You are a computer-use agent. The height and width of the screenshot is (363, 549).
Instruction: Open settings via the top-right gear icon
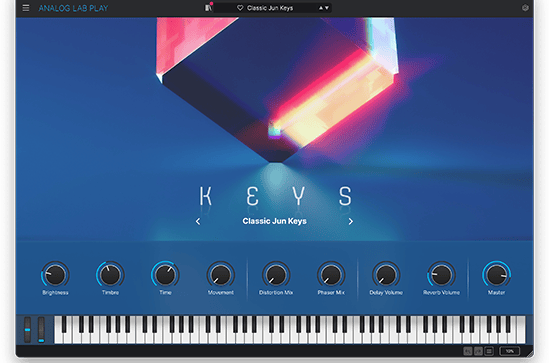click(x=525, y=8)
